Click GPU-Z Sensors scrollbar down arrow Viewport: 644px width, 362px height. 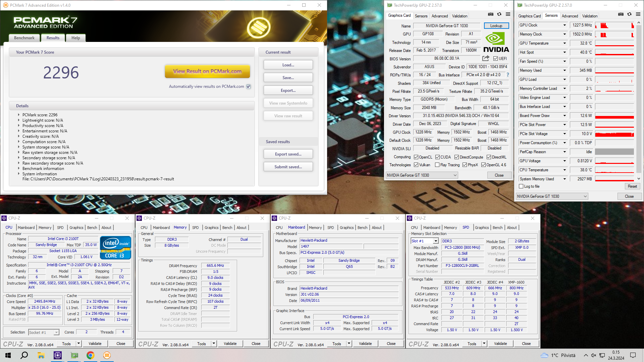639,179
